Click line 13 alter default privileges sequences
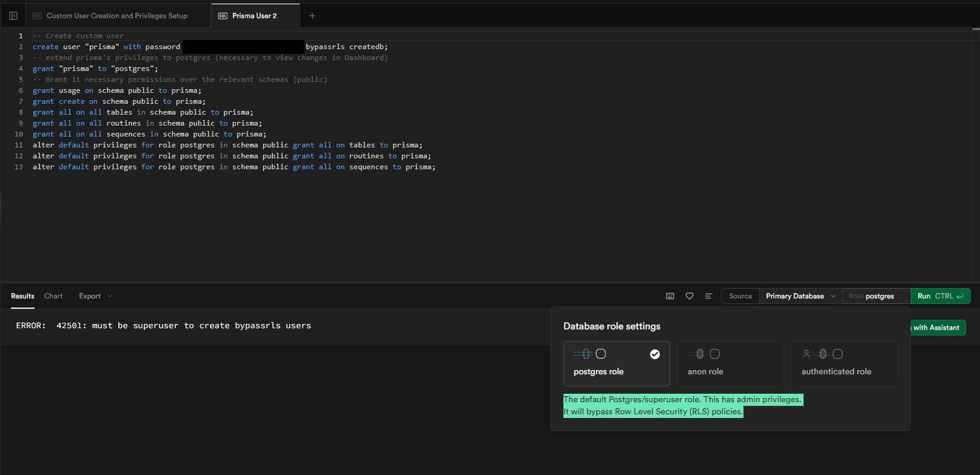Image resolution: width=980 pixels, height=475 pixels. (234, 167)
